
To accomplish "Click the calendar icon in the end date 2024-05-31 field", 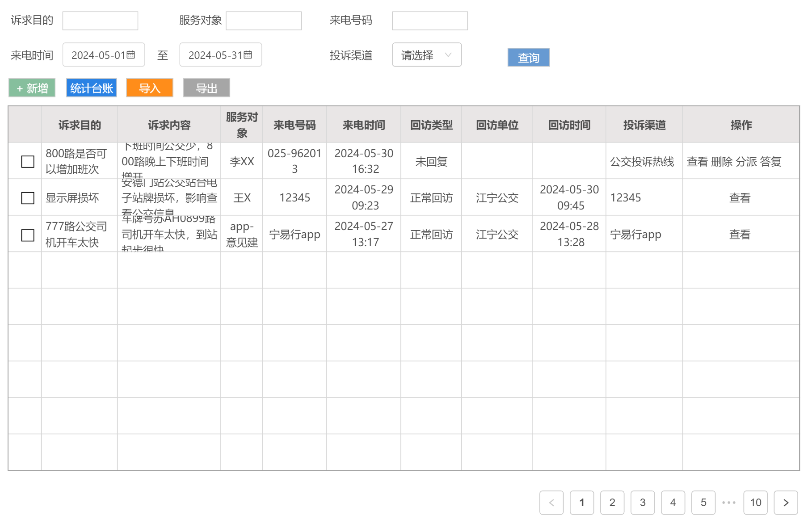I will coord(248,54).
